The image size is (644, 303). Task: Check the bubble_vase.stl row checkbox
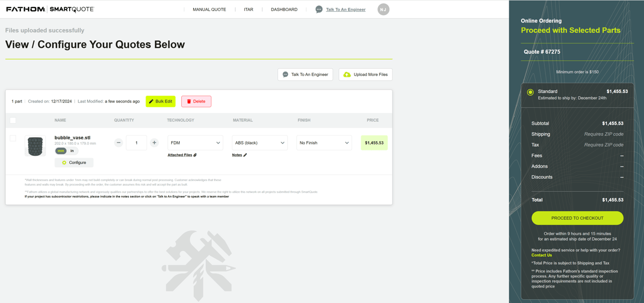13,138
